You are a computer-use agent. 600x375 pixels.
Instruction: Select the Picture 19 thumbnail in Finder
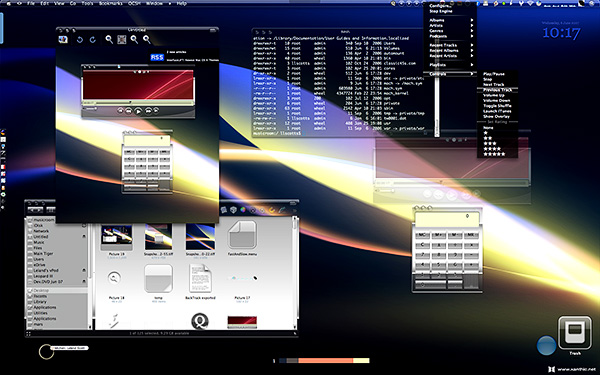coord(117,236)
